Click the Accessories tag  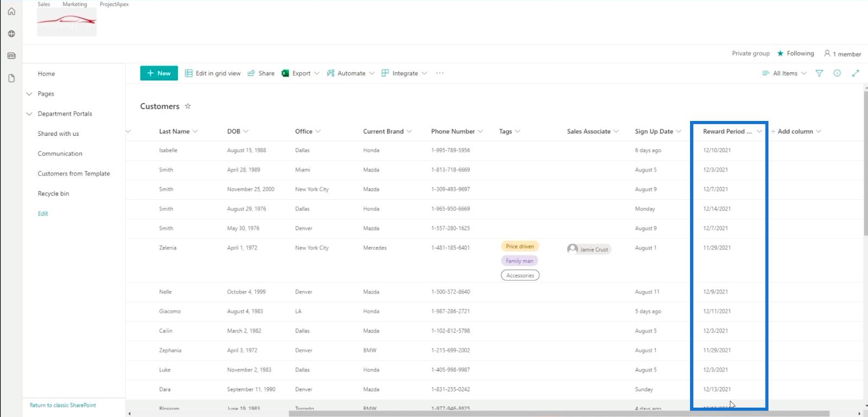coord(520,276)
